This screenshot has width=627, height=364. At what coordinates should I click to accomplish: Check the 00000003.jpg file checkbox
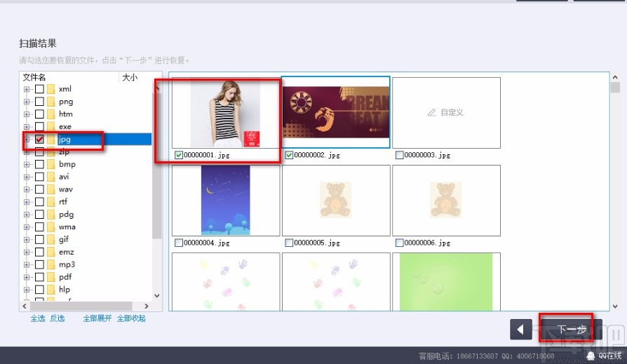point(399,155)
